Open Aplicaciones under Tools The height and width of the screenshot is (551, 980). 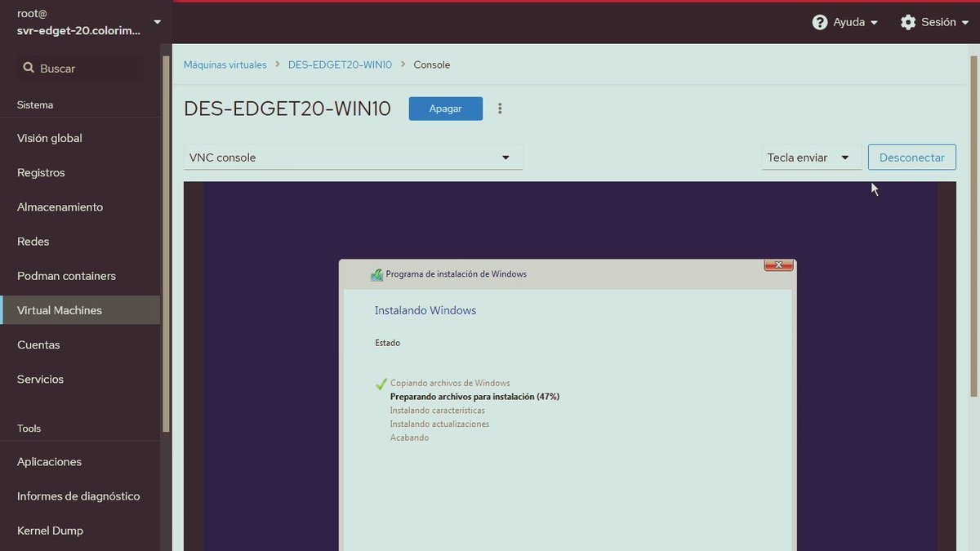[80, 462]
